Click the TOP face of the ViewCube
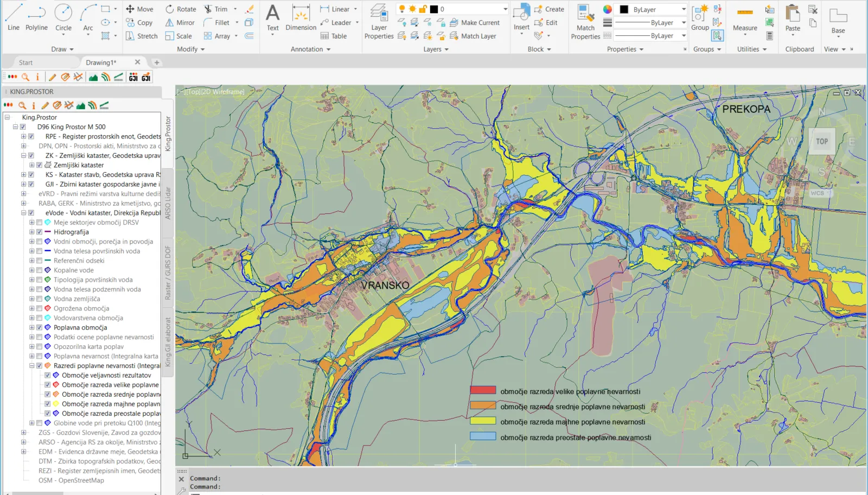This screenshot has height=495, width=868. click(x=822, y=142)
